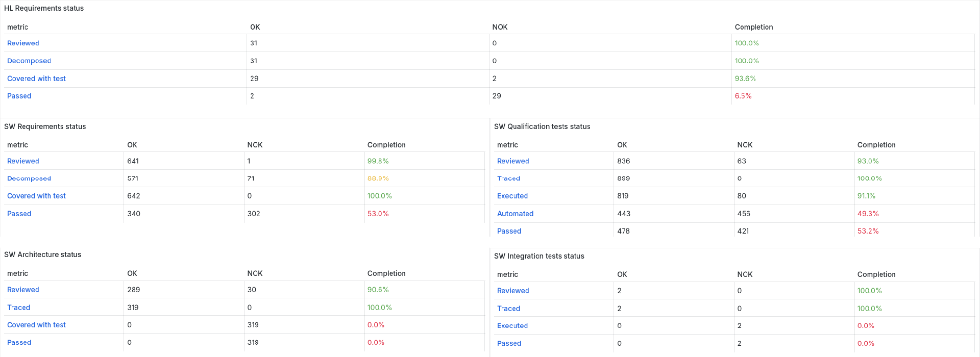The width and height of the screenshot is (980, 357).
Task: Select the NOK value 456 in SW Qualification tests
Action: pyautogui.click(x=744, y=214)
